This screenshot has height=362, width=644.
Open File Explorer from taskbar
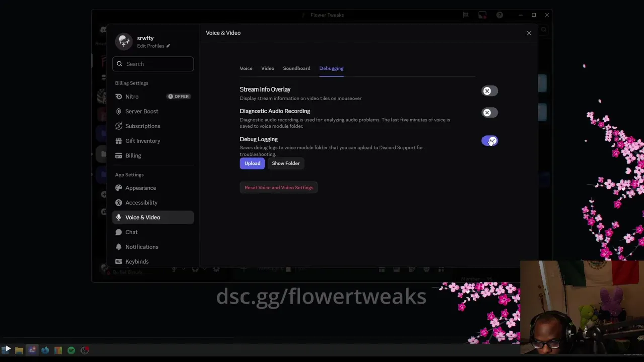pos(19,350)
